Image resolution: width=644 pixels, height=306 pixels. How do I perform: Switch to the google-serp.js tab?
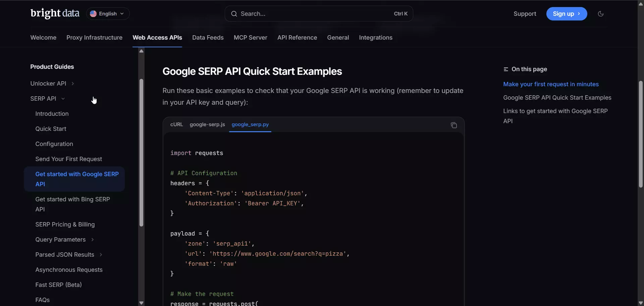tap(207, 124)
